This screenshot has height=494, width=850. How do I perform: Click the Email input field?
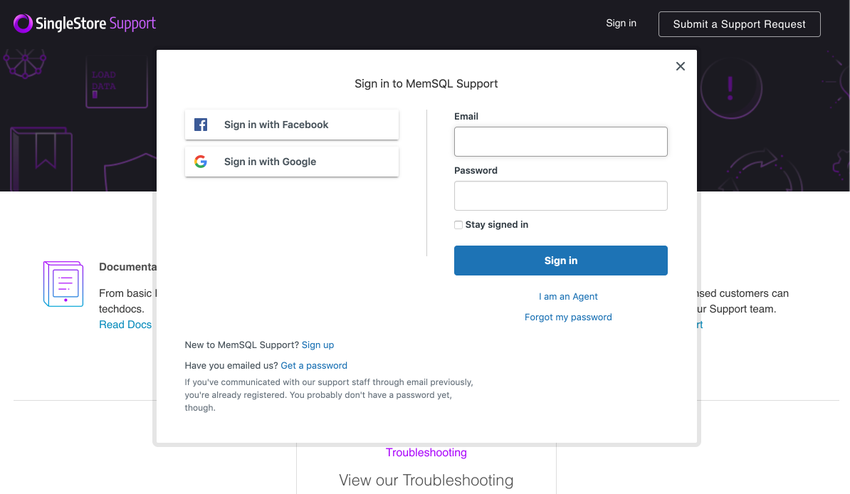tap(560, 142)
